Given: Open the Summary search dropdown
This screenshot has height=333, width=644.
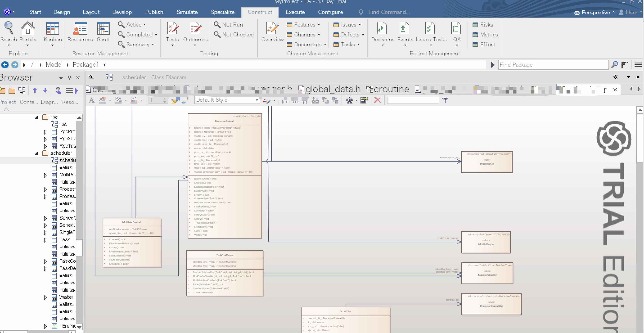Looking at the screenshot, I should 136,45.
